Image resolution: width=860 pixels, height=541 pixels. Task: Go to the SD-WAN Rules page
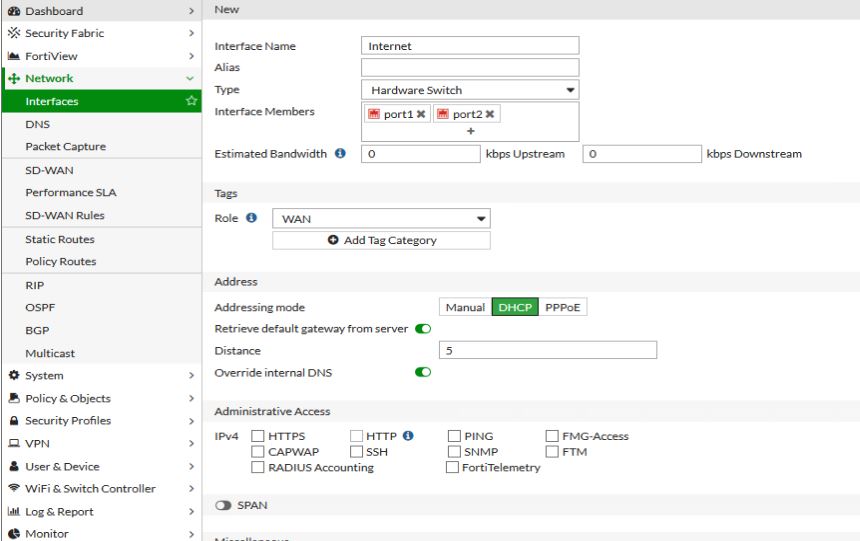click(x=65, y=215)
